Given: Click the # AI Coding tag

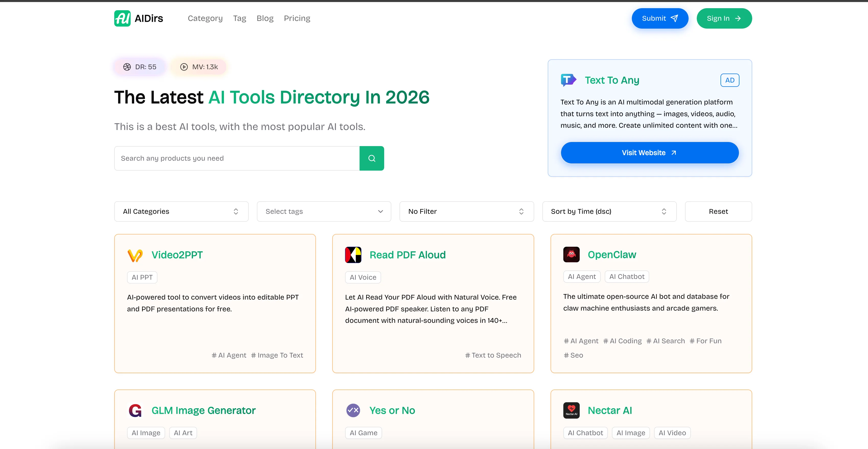Looking at the screenshot, I should pos(622,341).
